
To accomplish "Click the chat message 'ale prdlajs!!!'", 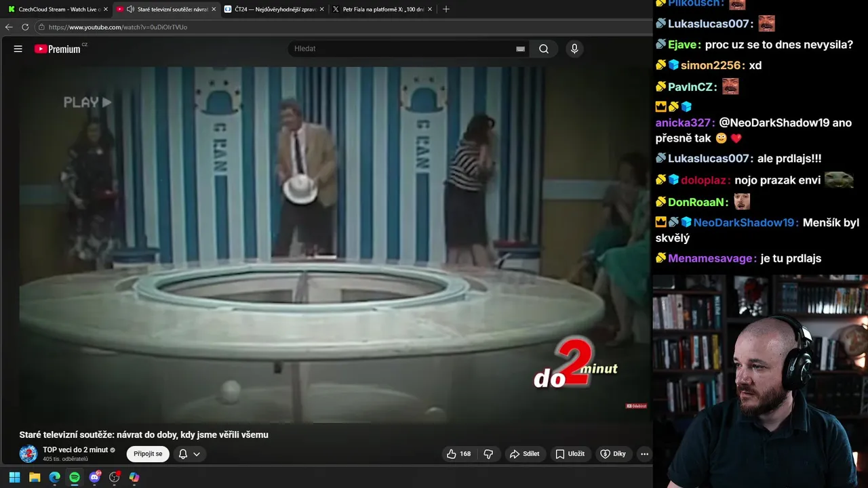I will [789, 158].
